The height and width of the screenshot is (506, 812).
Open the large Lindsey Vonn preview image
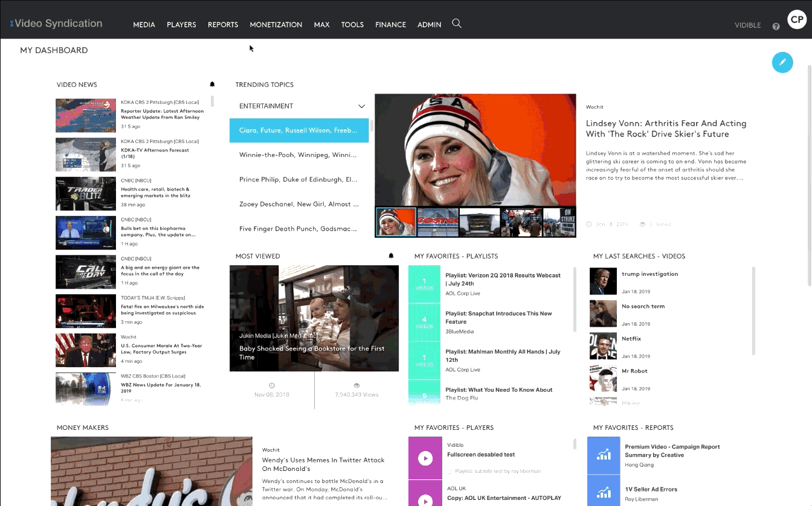(x=475, y=150)
